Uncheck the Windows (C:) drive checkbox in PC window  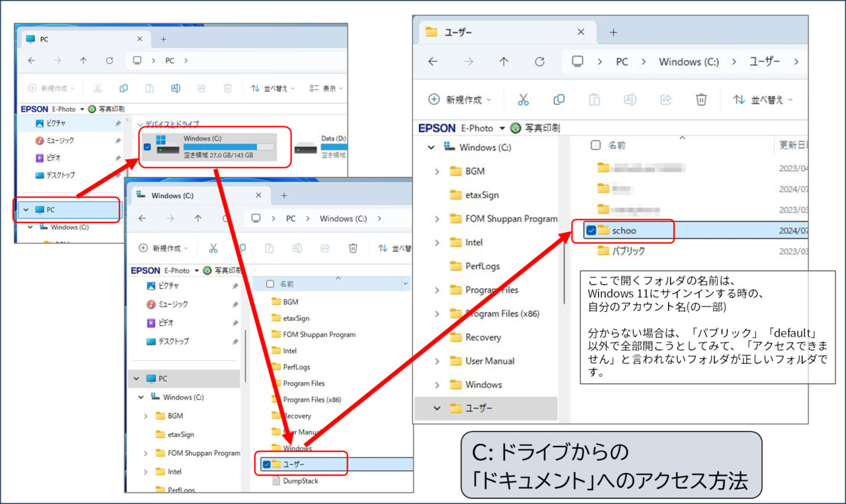pyautogui.click(x=147, y=147)
